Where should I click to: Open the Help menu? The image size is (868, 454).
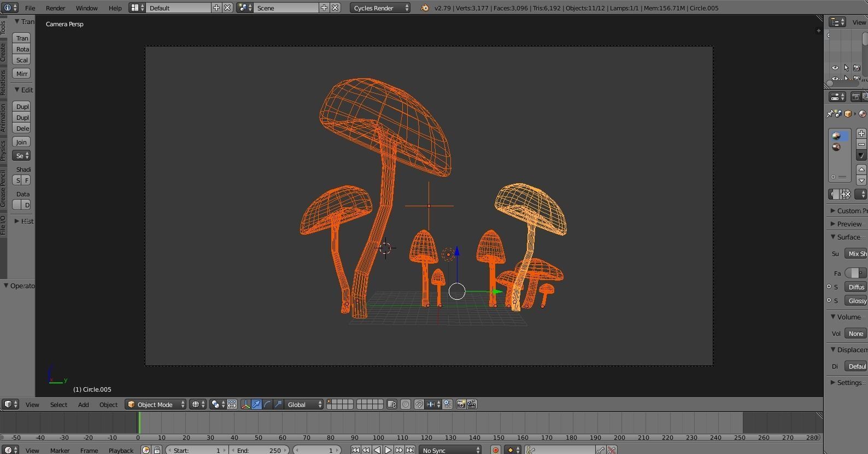(x=115, y=8)
